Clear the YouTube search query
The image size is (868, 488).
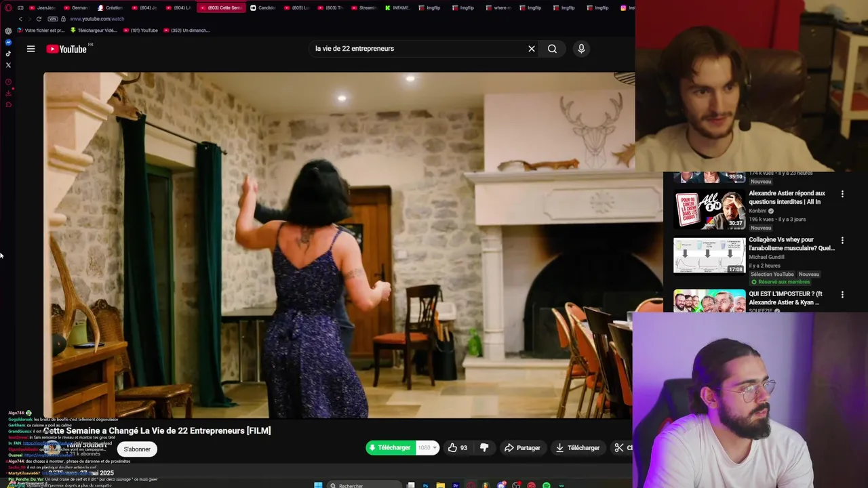[x=532, y=49]
